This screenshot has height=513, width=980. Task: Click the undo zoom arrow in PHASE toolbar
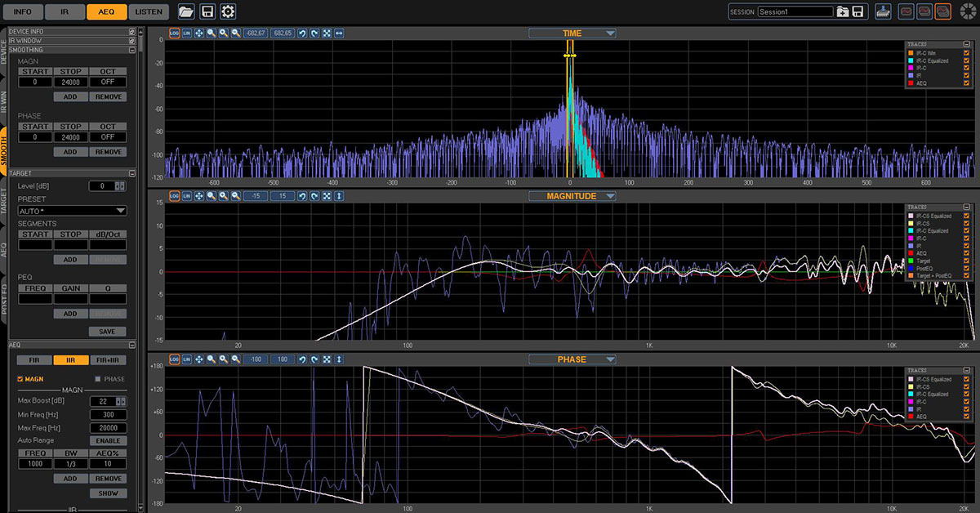[301, 359]
